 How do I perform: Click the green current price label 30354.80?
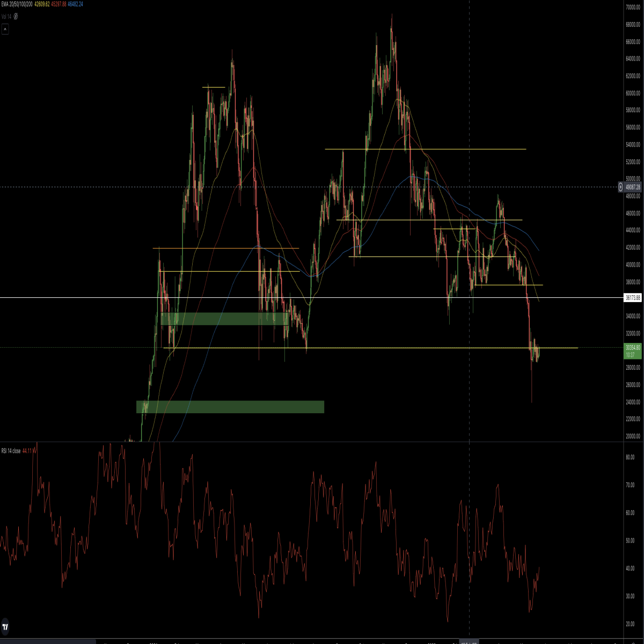633,351
